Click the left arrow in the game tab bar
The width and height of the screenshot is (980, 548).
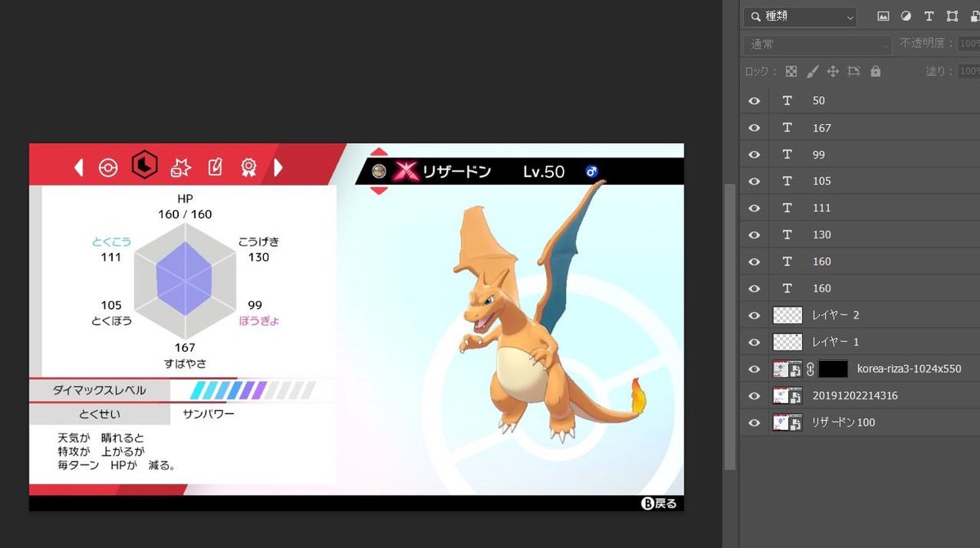click(79, 167)
